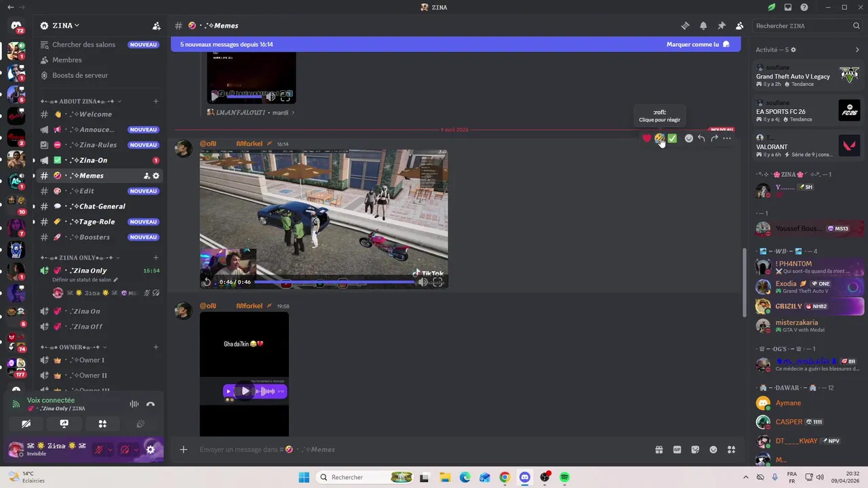Viewport: 868px width, 488px height.
Task: Open emoji picker in message bar
Action: click(713, 449)
